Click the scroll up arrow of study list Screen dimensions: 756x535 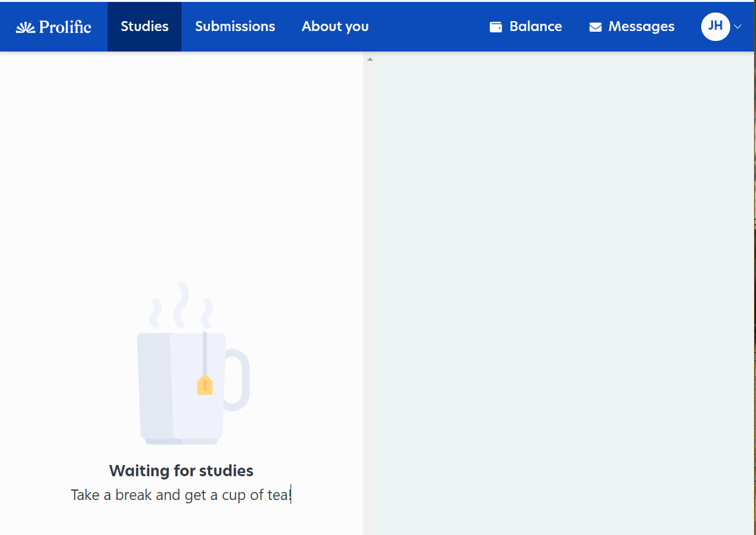coord(370,59)
